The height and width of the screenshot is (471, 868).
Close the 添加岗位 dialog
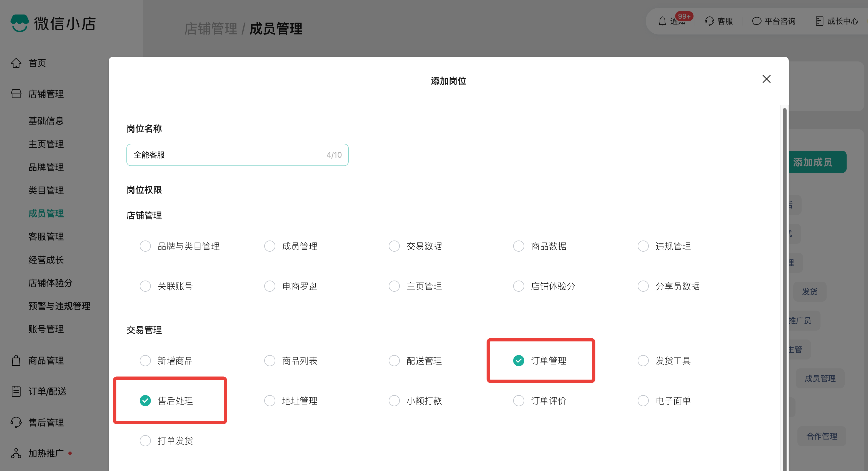pos(767,79)
